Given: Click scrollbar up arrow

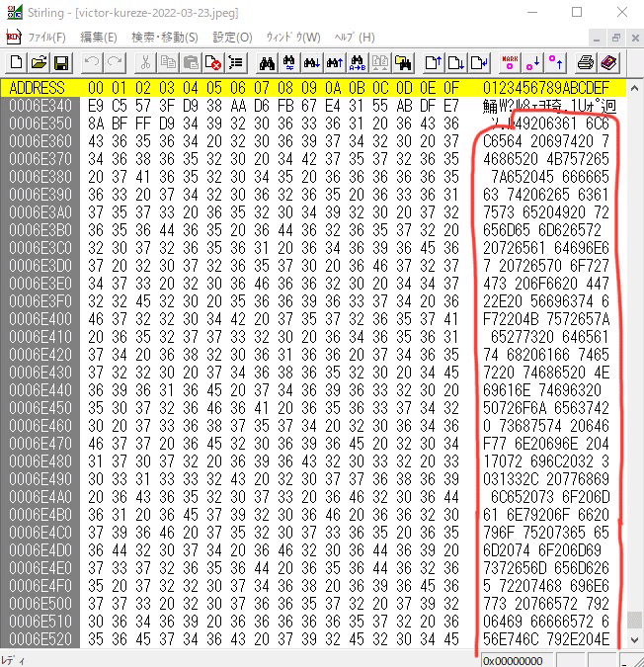Looking at the screenshot, I should pos(635,89).
